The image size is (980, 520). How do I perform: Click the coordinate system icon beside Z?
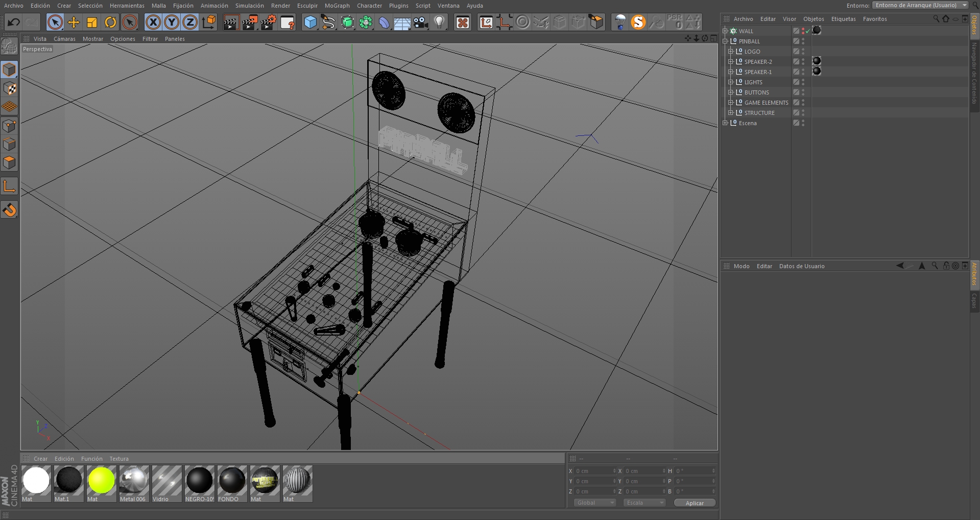(209, 22)
